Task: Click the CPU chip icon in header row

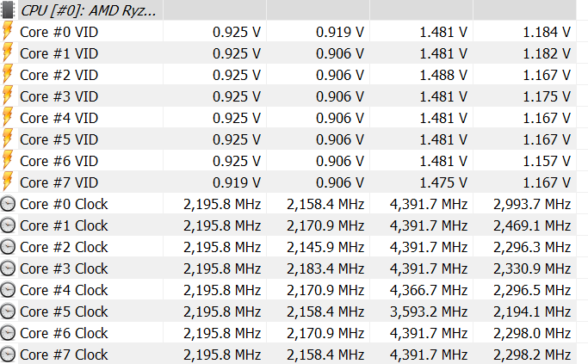Action: click(x=8, y=9)
